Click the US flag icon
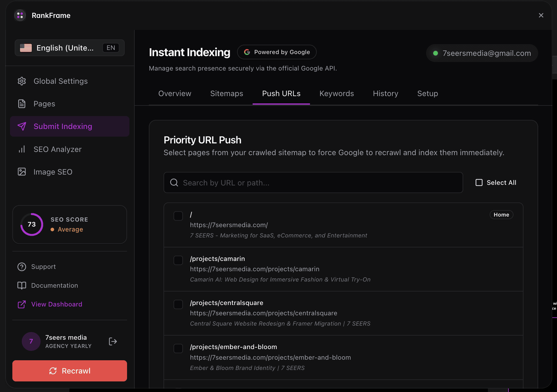 tap(26, 48)
